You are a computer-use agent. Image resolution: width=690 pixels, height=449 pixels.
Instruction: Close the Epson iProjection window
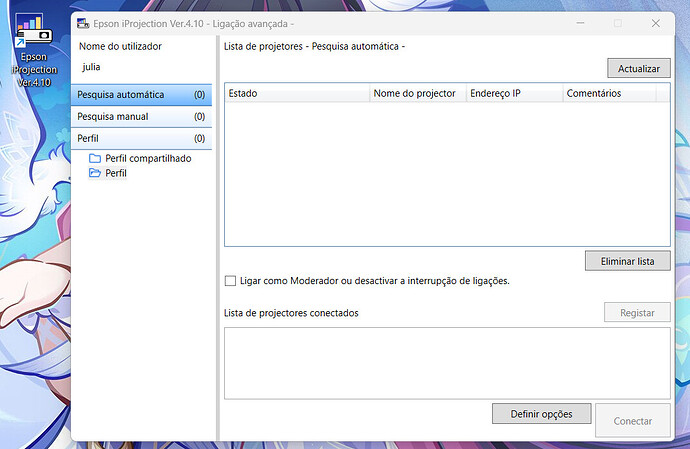pos(656,23)
